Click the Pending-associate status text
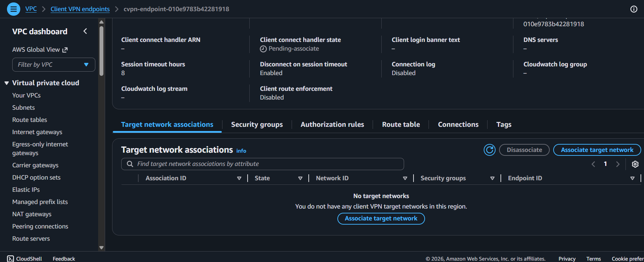This screenshot has height=262, width=644. (294, 49)
